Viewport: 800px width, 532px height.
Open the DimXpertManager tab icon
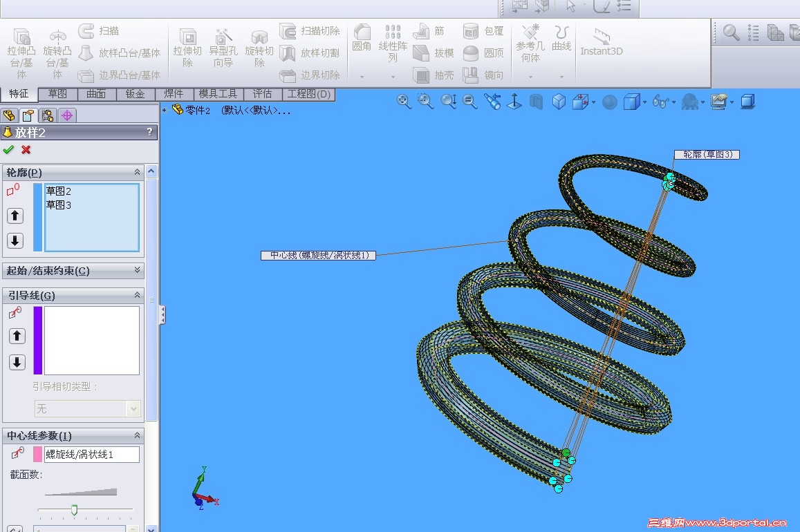(67, 115)
